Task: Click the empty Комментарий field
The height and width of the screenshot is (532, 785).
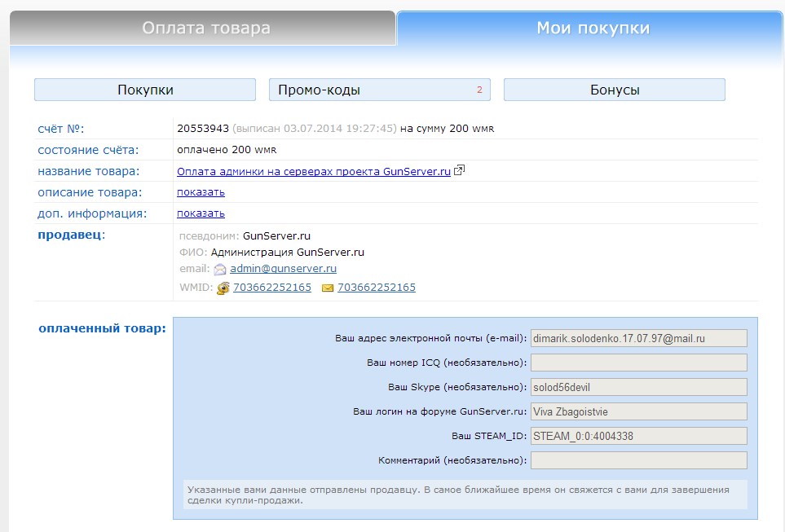Action: click(638, 460)
